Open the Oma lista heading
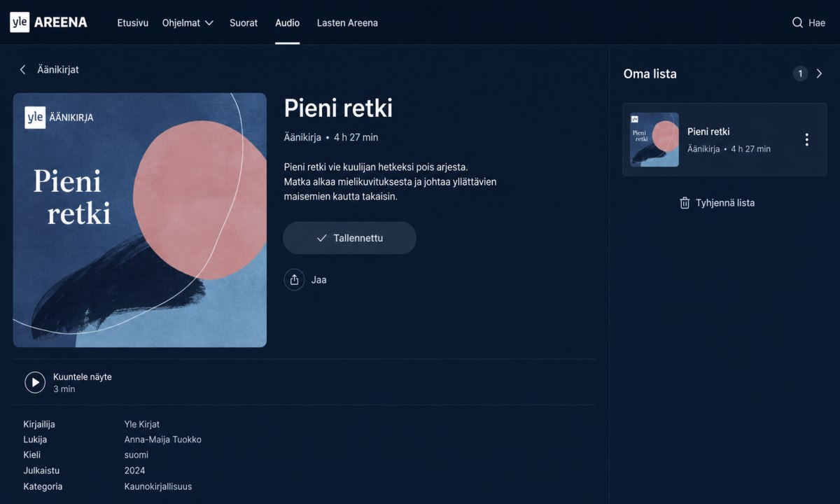 point(650,73)
